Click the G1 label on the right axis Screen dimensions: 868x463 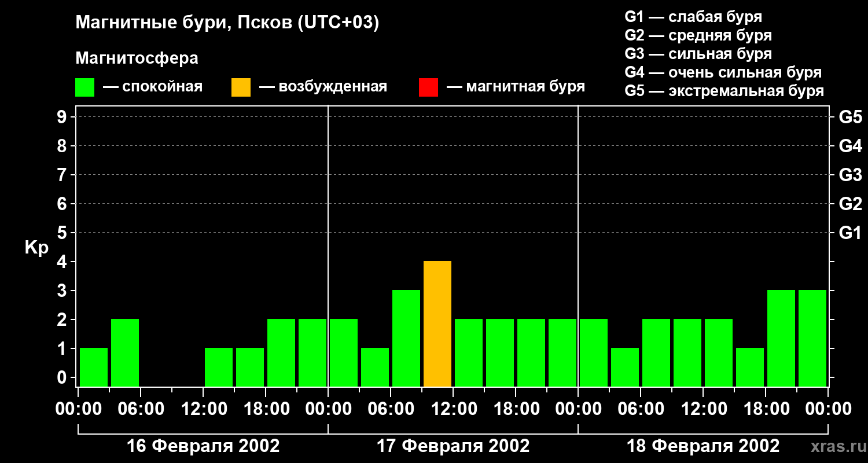tap(851, 233)
